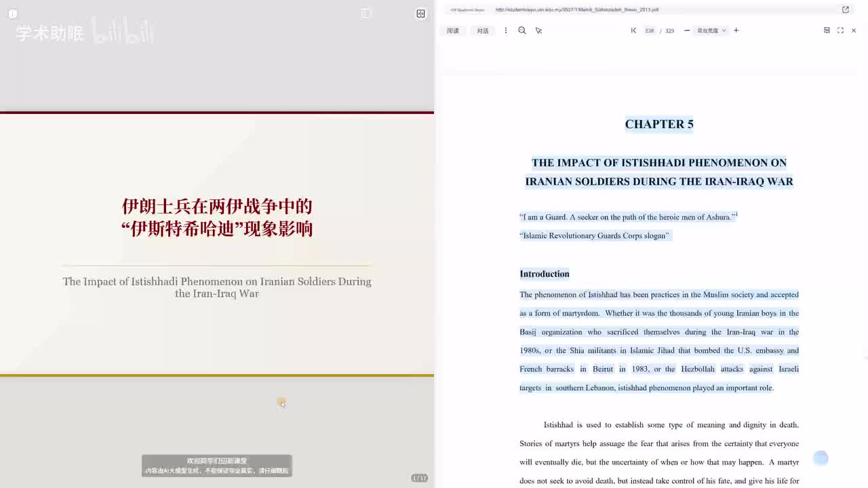This screenshot has width=868, height=488.
Task: Click the subtitle caption 欢迎同学们回到课堂
Action: [x=217, y=461]
